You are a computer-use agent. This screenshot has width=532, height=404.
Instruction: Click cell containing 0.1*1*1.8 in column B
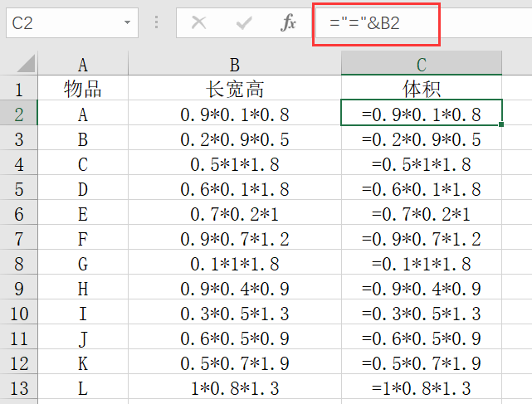tap(235, 262)
